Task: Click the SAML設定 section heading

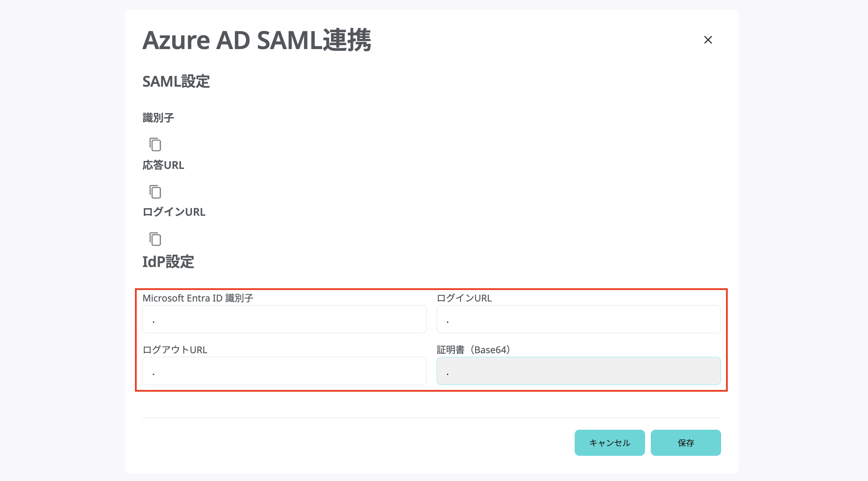Action: pos(176,81)
